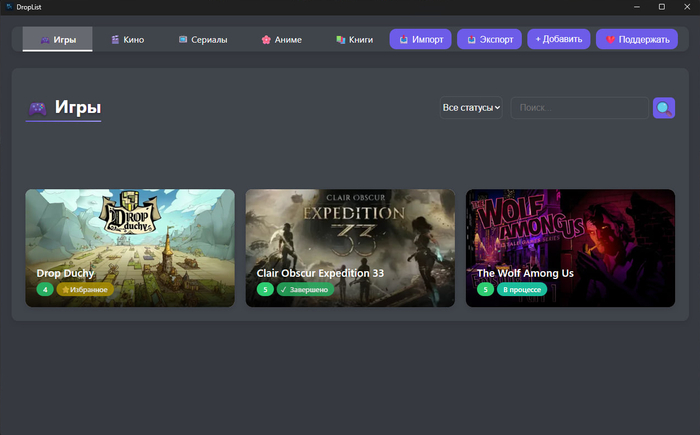Click the Экспорт button
The image size is (700, 435).
[x=489, y=39]
